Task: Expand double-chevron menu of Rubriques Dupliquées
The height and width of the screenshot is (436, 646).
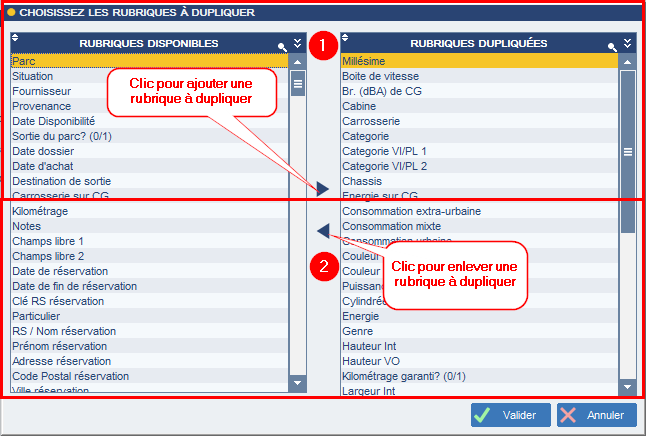Action: coord(627,43)
